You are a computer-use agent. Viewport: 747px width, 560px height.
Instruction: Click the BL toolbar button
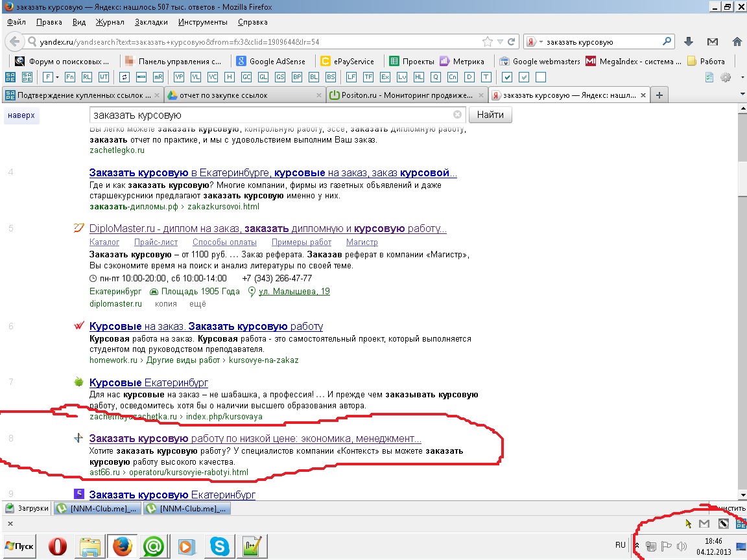pos(313,77)
